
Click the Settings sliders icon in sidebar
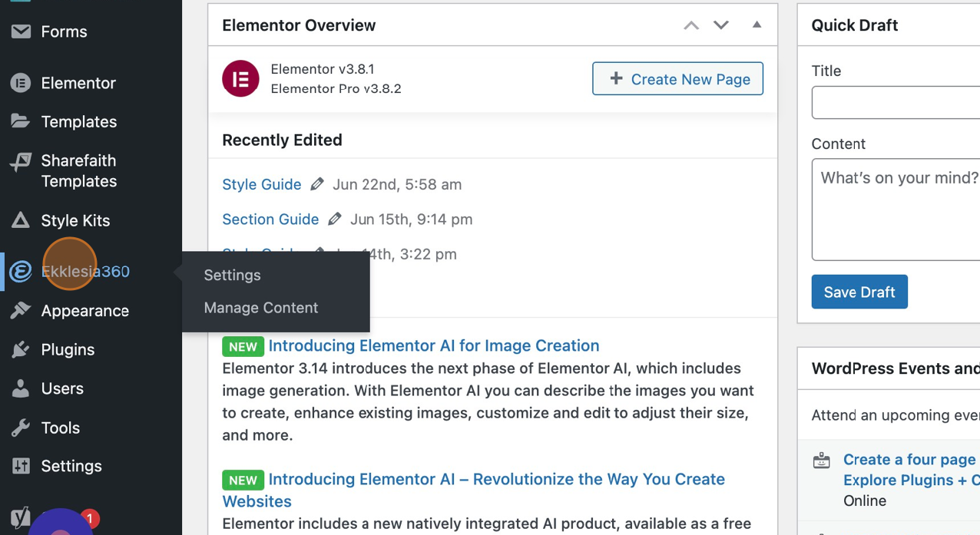[x=21, y=466]
